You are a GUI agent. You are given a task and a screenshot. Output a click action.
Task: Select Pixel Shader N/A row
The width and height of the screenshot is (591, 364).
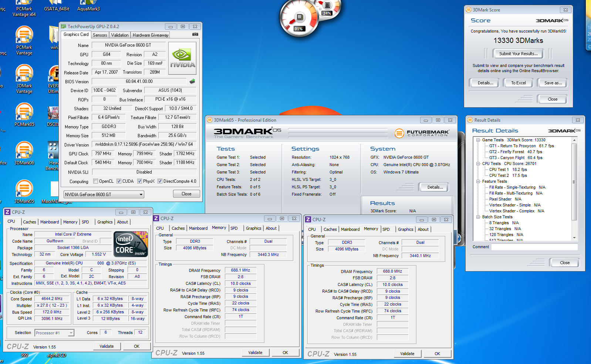[x=505, y=199]
